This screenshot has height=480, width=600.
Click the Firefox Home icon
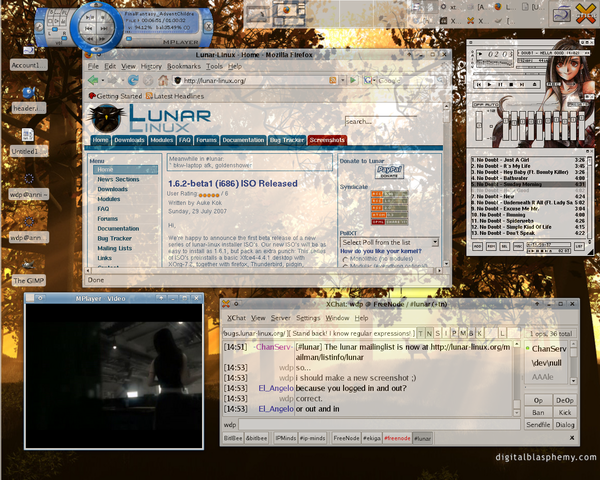click(163, 80)
